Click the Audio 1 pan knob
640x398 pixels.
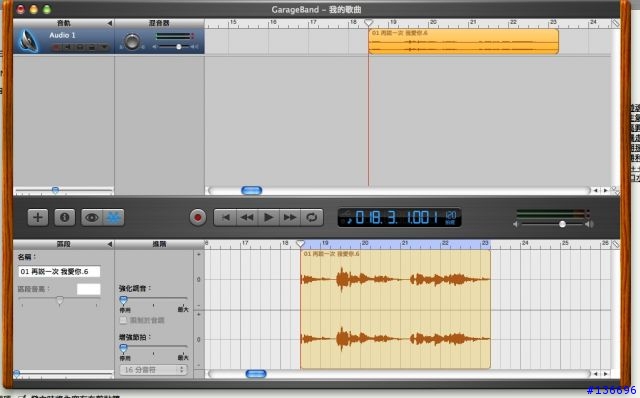coord(132,42)
